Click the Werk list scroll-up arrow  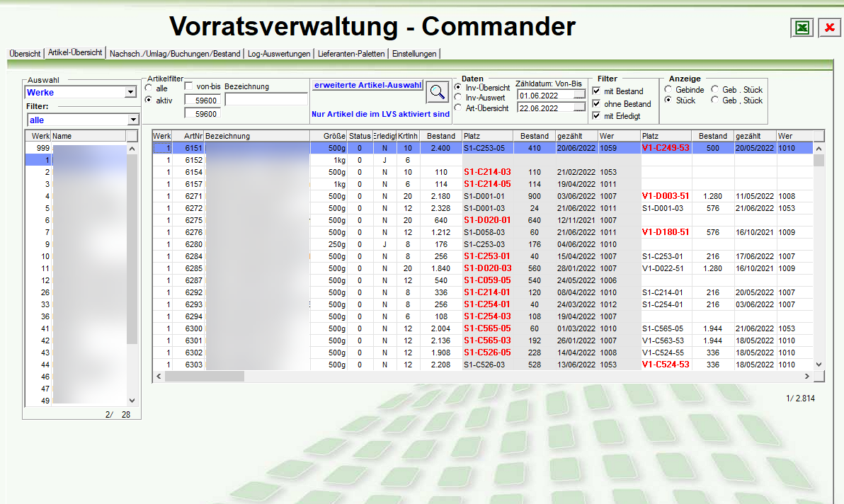pos(131,149)
